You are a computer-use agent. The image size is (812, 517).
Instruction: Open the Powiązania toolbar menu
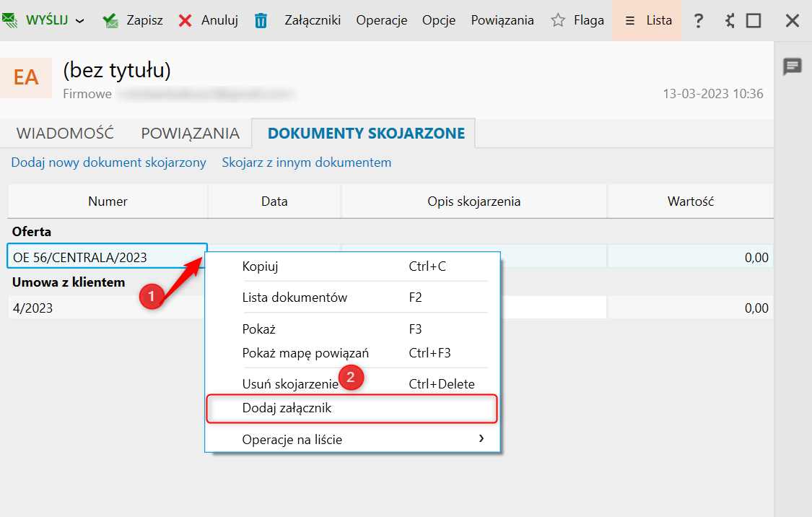(502, 20)
